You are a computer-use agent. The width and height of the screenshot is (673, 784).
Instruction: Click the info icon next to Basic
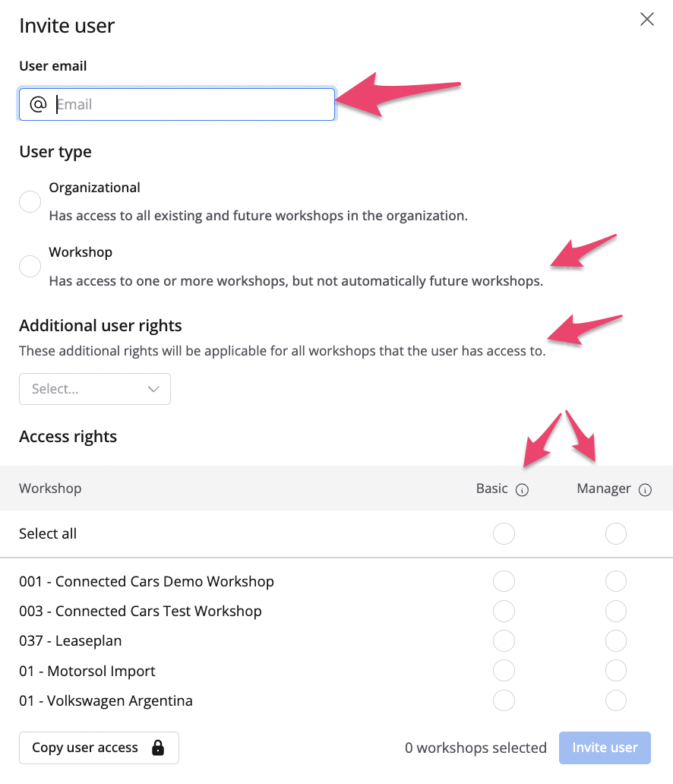[522, 490]
